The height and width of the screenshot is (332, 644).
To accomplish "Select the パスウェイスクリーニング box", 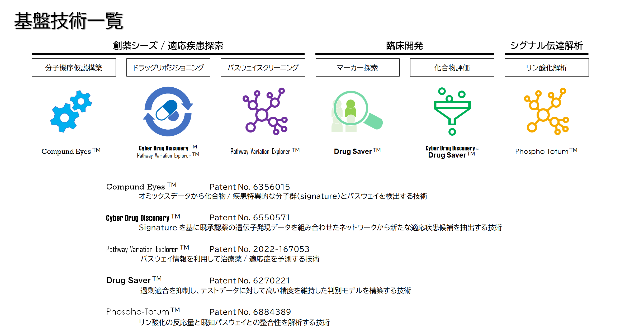I will tap(262, 68).
